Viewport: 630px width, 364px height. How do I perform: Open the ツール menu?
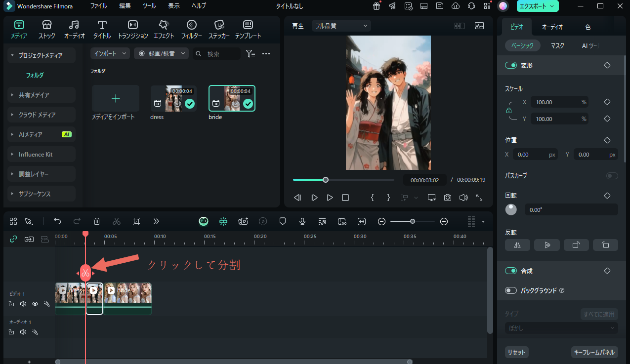149,6
